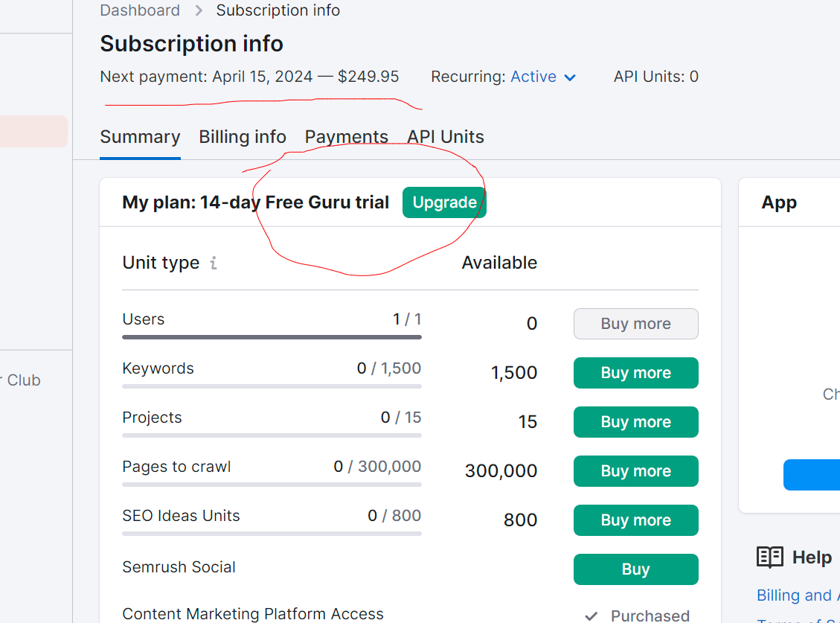840x623 pixels.
Task: Open the Payments tab
Action: (346, 137)
